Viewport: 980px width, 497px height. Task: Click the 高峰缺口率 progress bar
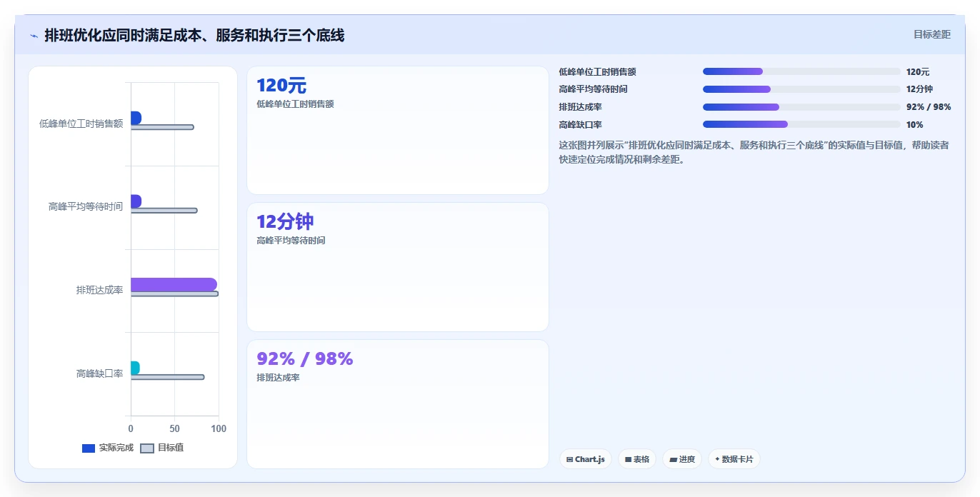(x=801, y=124)
